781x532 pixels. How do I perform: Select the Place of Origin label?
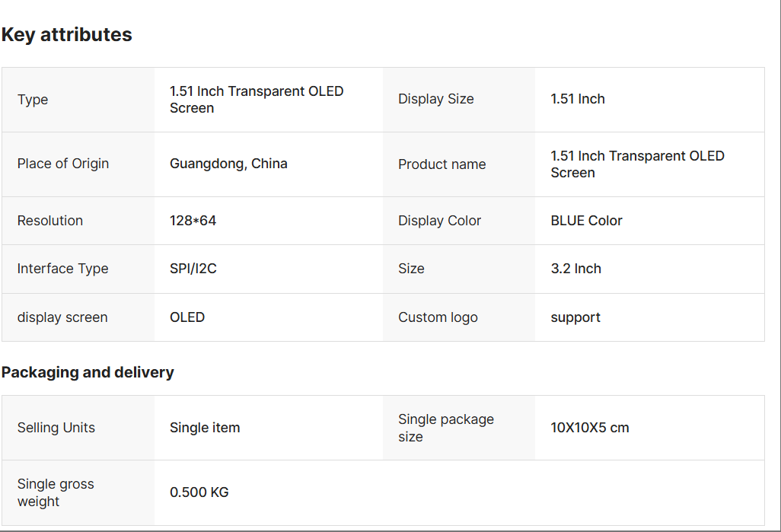63,164
